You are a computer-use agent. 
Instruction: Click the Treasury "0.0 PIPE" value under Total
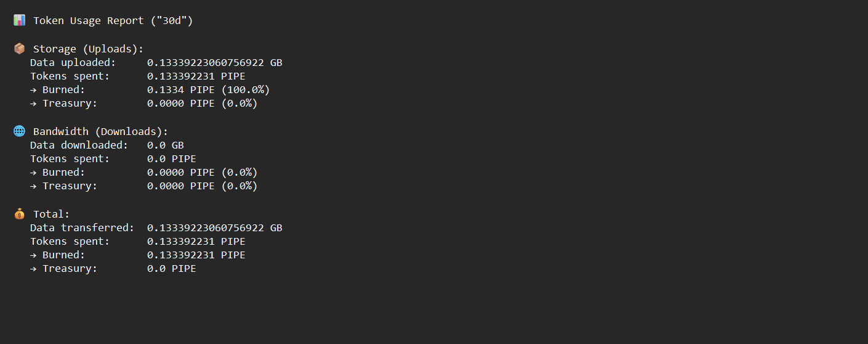pyautogui.click(x=171, y=269)
